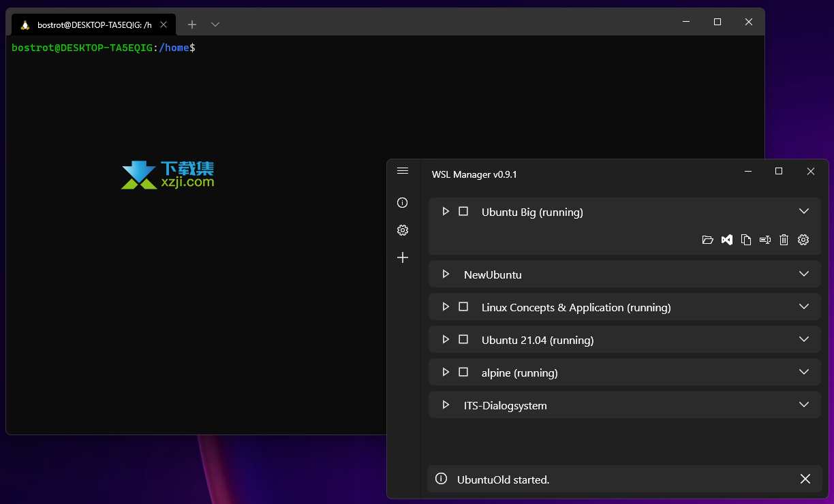
Task: Click the "NewUbuntu" label
Action: point(493,275)
